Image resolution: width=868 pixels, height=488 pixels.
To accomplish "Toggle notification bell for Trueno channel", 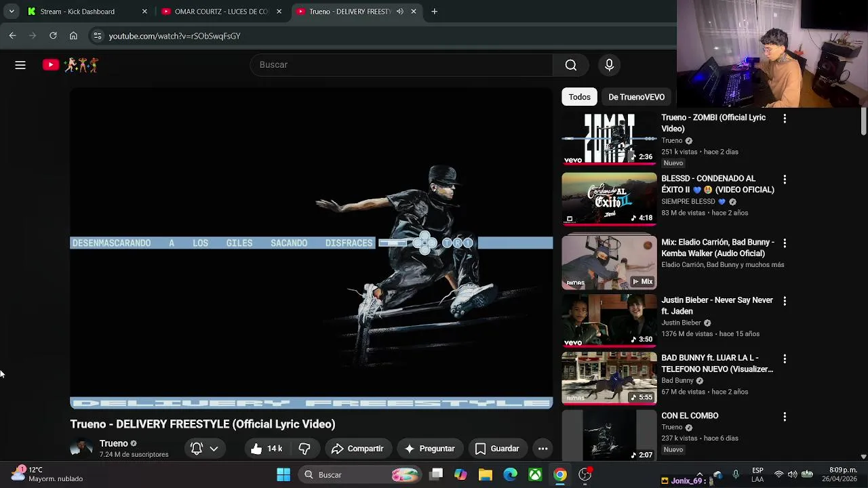I will point(197,449).
